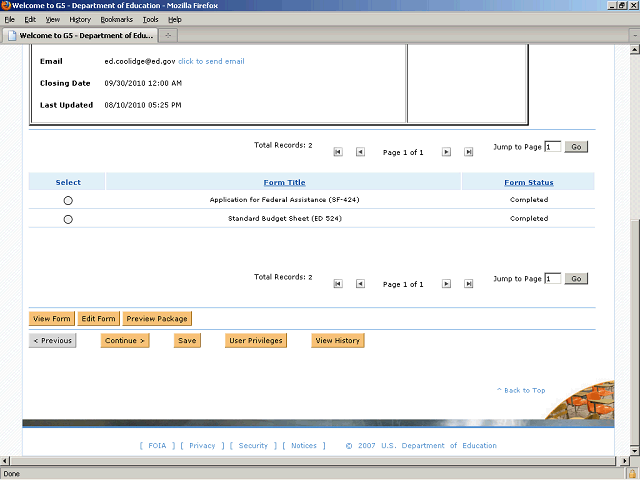Click the lock icon in status bar

tap(633, 474)
